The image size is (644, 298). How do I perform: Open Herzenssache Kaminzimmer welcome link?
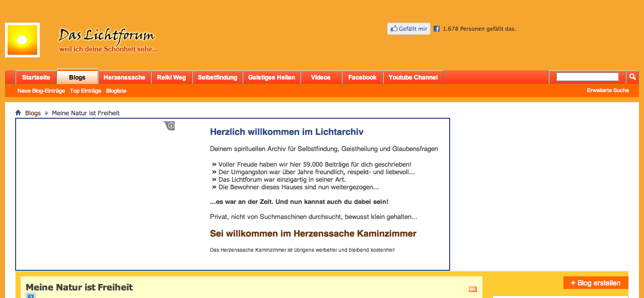click(x=313, y=234)
